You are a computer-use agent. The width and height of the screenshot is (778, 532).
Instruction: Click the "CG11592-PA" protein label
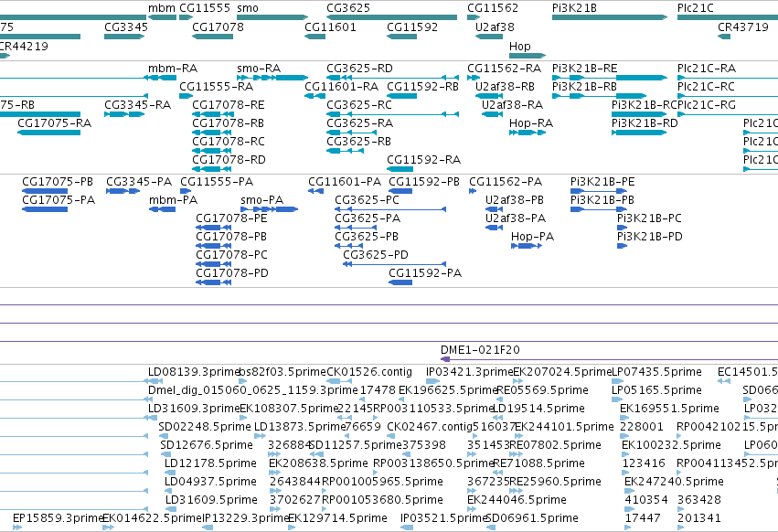click(x=425, y=273)
